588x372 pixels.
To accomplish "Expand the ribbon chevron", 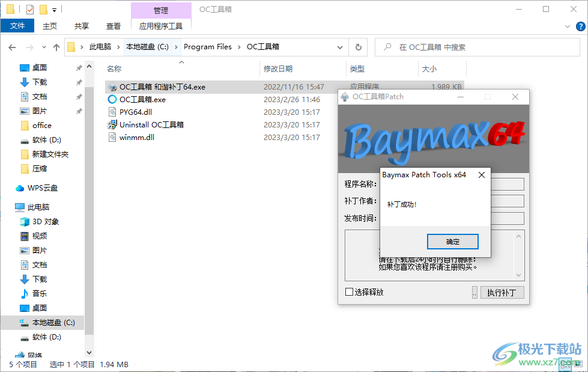I will tap(567, 26).
